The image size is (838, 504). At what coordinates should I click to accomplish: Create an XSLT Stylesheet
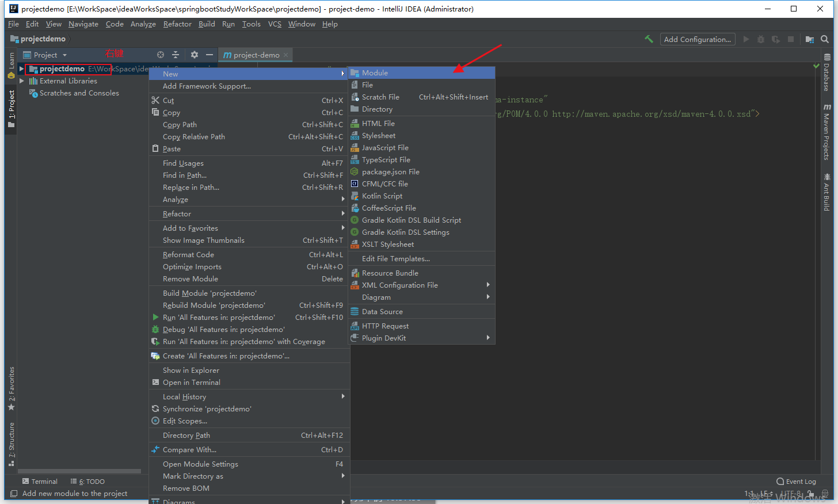click(422, 245)
